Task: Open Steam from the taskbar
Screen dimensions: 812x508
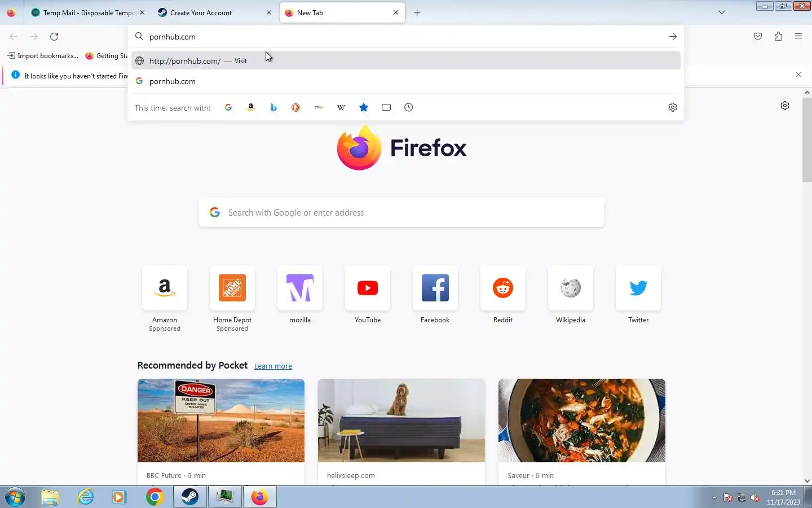Action: pos(190,497)
